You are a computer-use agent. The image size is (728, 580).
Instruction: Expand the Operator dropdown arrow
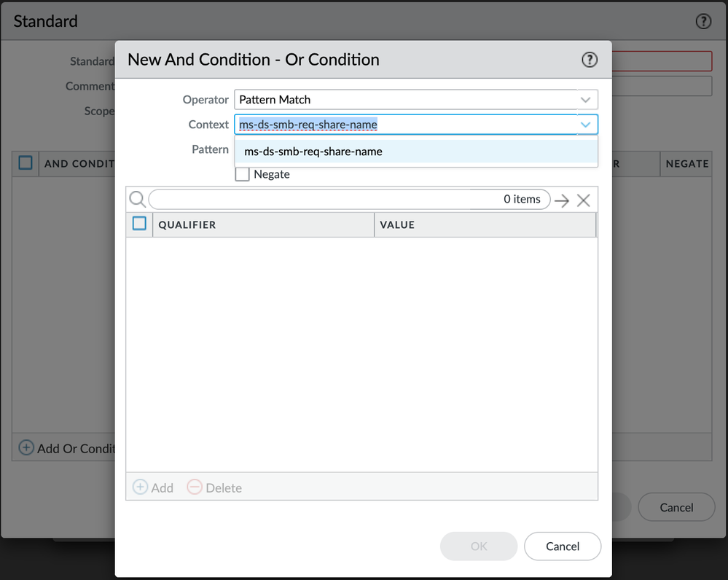coord(585,99)
